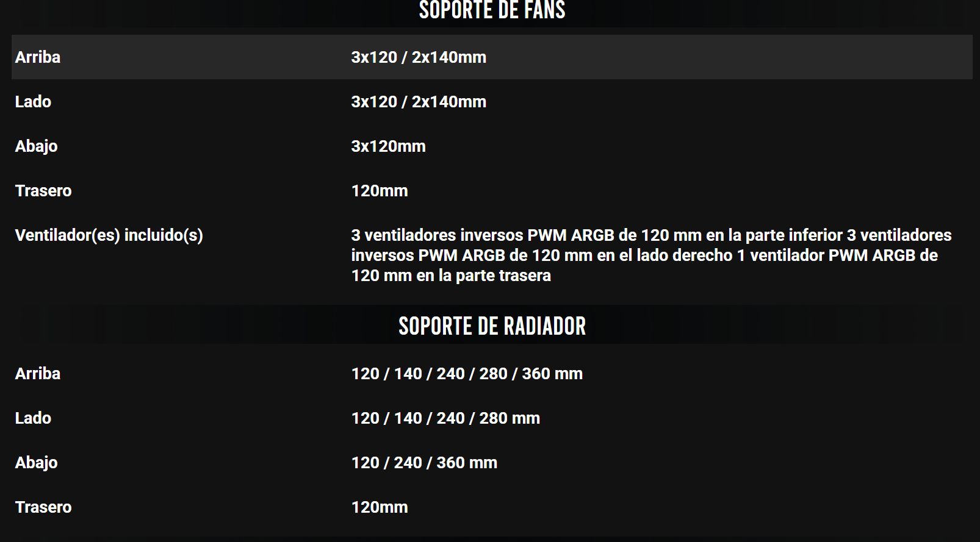This screenshot has width=980, height=542.
Task: Click the Abajo label in radiator support
Action: tap(37, 463)
